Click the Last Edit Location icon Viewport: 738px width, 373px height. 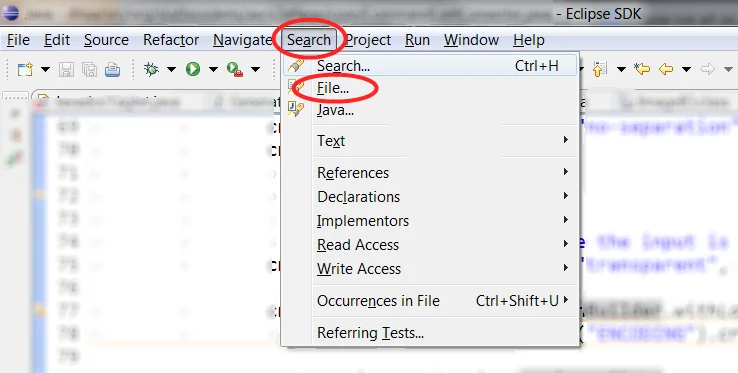642,69
